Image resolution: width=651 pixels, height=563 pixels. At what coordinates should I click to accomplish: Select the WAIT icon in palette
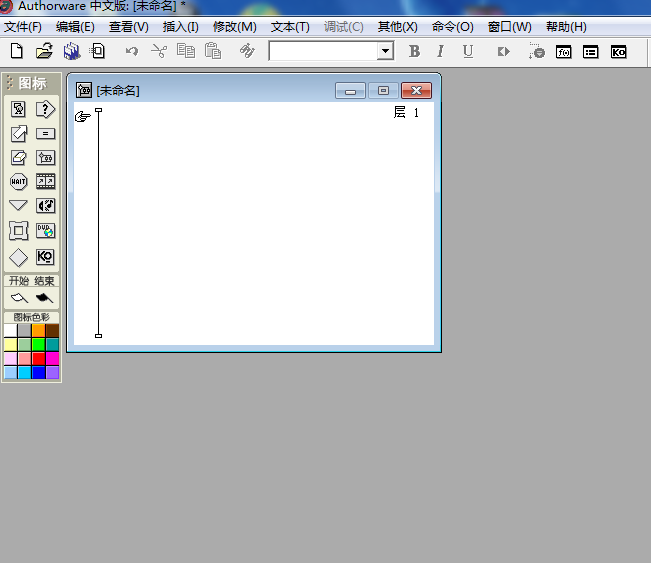click(x=18, y=181)
